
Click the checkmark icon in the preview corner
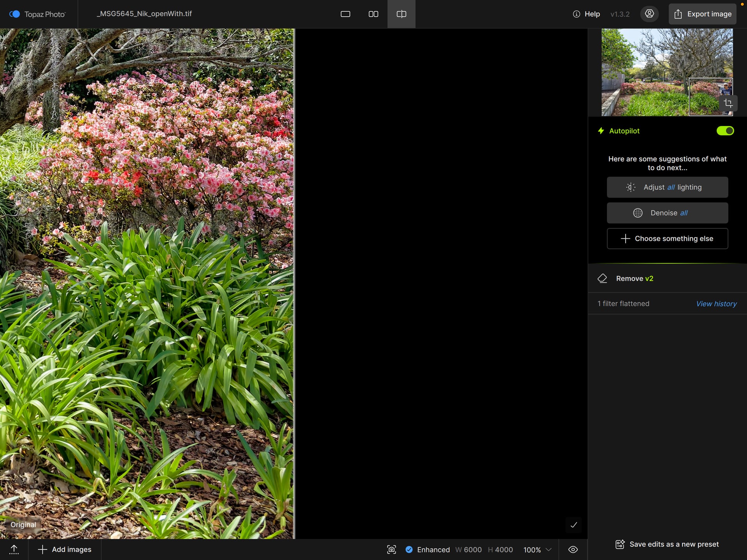click(573, 525)
